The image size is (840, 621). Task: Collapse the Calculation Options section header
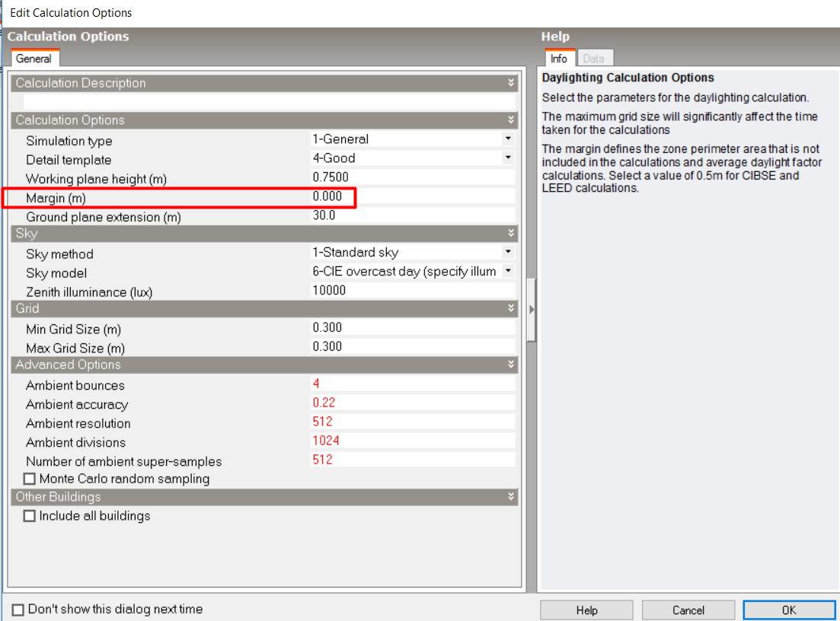(510, 120)
